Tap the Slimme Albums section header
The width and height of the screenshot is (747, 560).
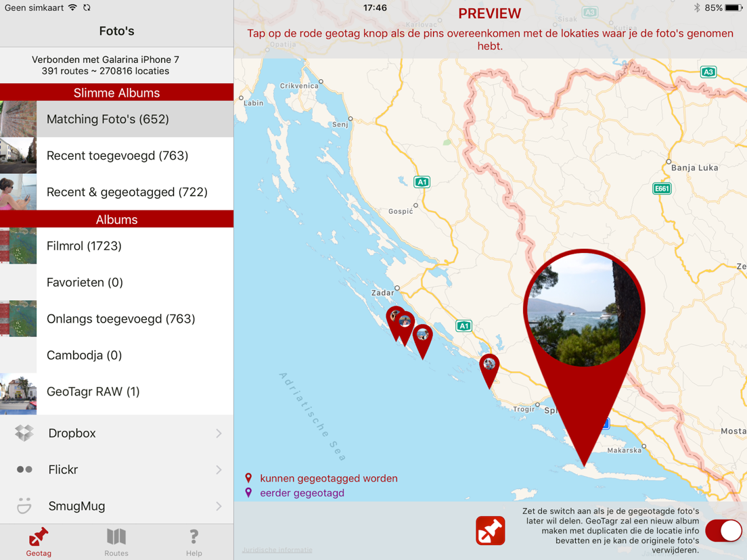[116, 93]
